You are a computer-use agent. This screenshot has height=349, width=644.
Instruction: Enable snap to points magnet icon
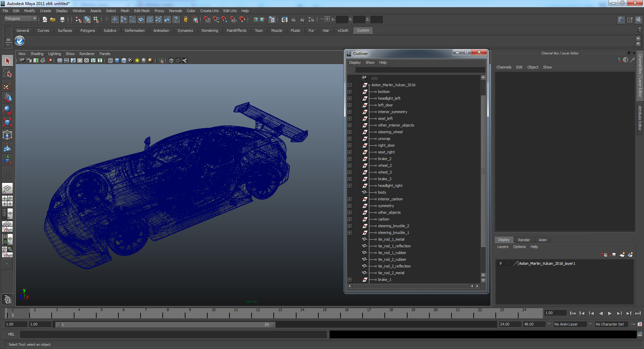click(225, 19)
